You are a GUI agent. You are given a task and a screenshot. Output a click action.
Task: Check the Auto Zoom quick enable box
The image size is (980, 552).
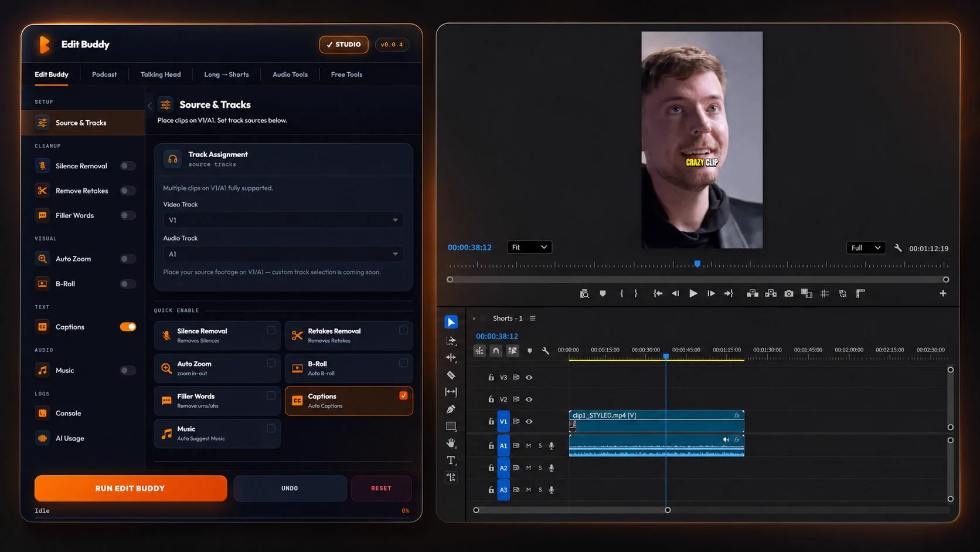(x=271, y=363)
